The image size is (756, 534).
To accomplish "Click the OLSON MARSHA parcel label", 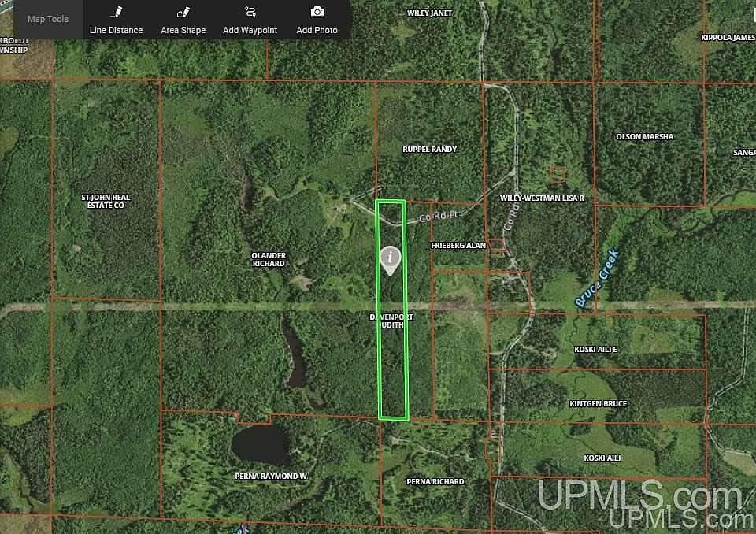I will tap(645, 137).
